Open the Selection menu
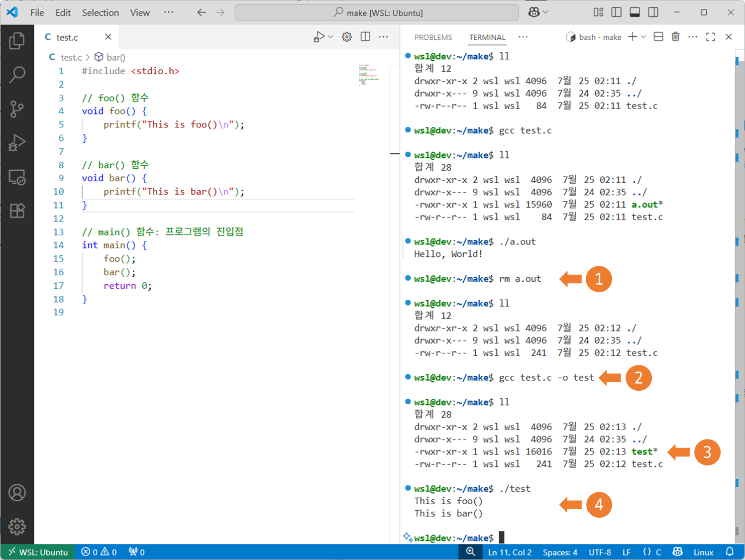This screenshot has width=745, height=560. (x=100, y=12)
